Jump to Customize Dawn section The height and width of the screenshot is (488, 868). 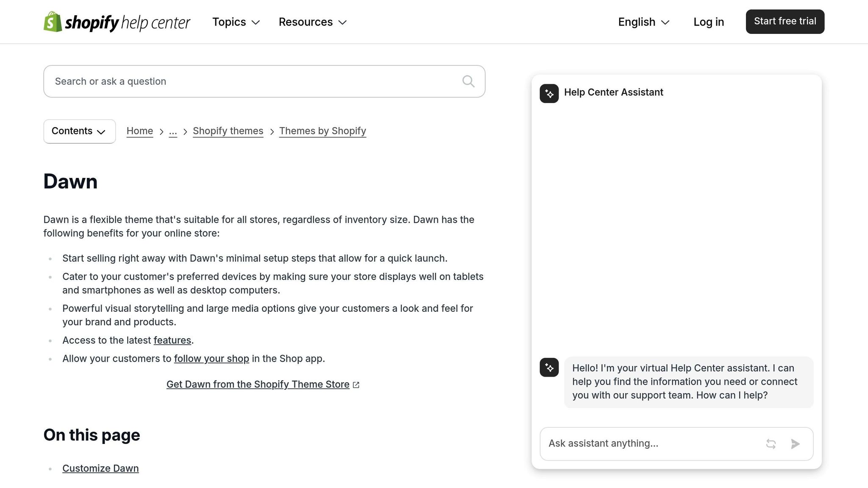coord(100,469)
